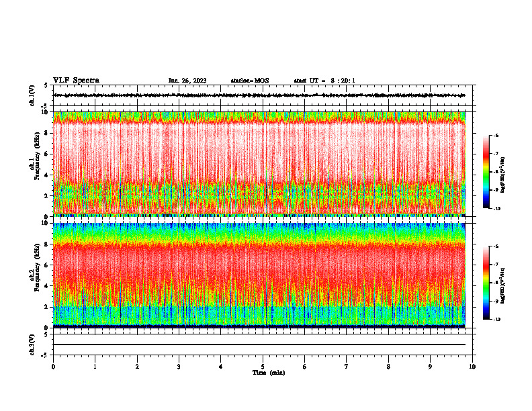Click time axis tick label 8

(388, 367)
